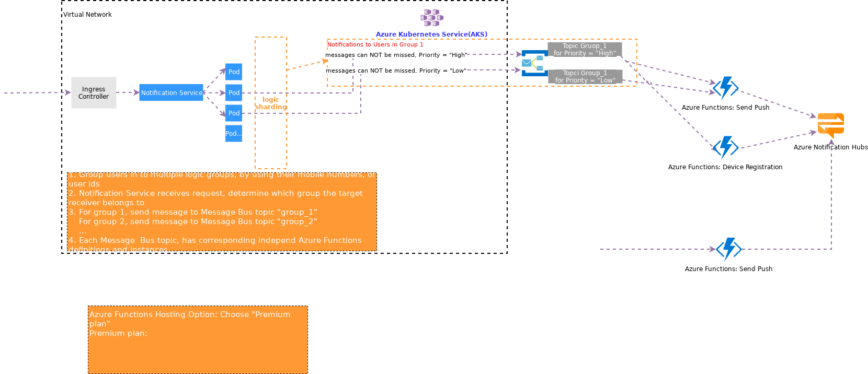
Task: Click the Azure Functions Hosting Option note
Action: [198, 340]
